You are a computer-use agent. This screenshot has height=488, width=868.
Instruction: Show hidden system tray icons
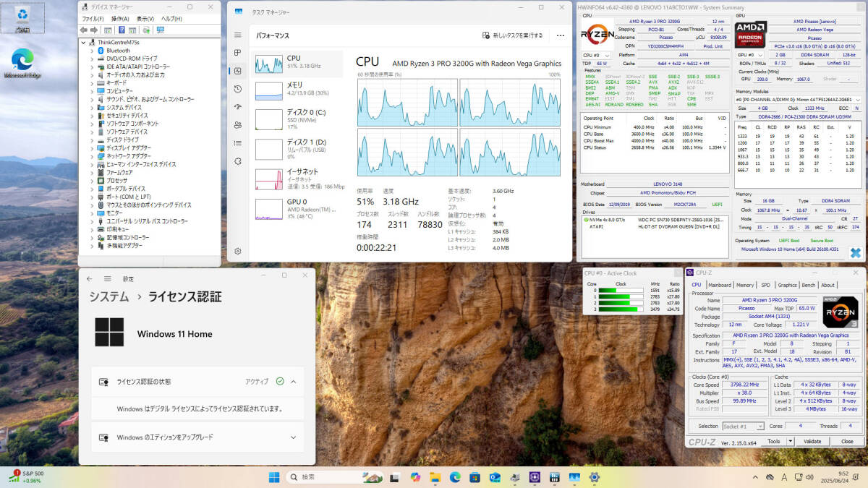coord(755,477)
